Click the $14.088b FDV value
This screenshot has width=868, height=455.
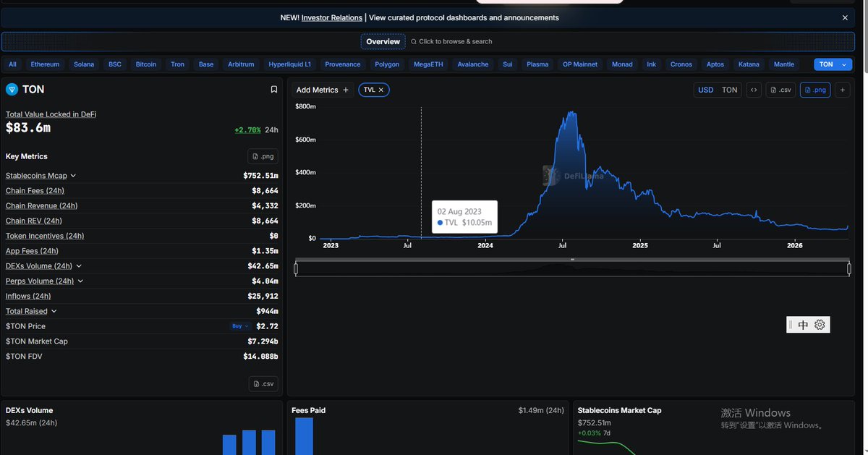coord(260,357)
